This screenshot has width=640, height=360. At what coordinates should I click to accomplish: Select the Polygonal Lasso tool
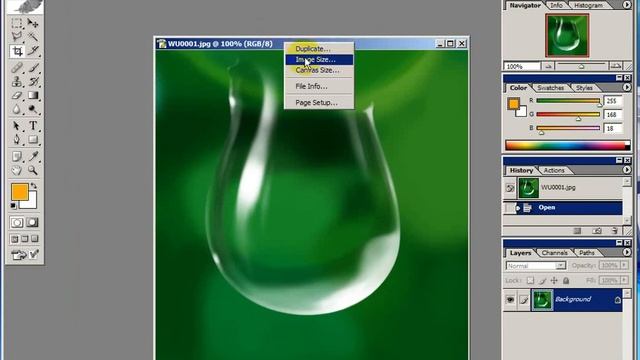tap(17, 37)
